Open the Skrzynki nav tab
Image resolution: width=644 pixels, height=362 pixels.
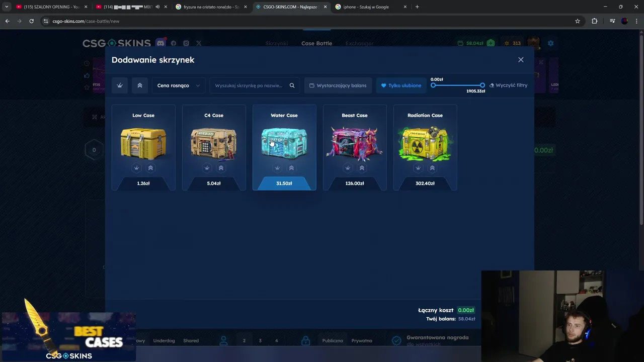[x=277, y=43]
